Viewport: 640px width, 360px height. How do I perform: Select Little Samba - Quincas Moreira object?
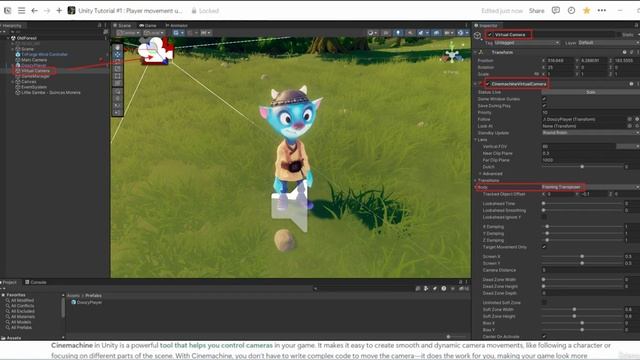51,92
